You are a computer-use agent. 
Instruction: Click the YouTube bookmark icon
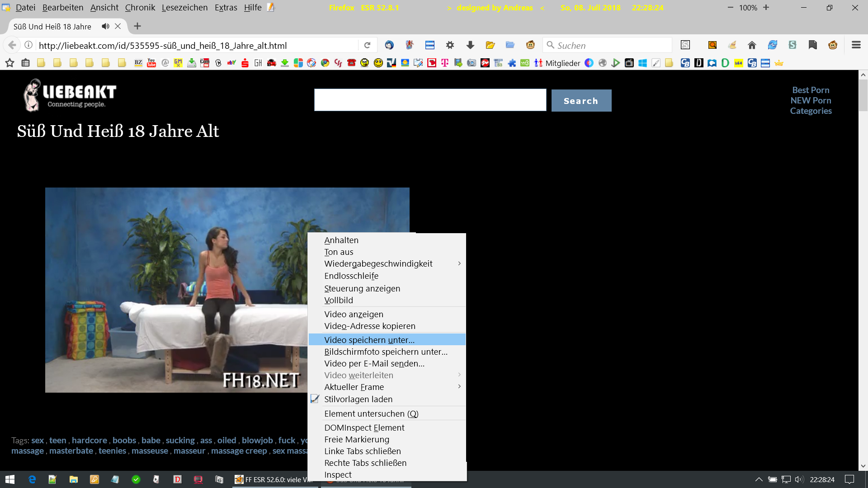click(x=151, y=63)
